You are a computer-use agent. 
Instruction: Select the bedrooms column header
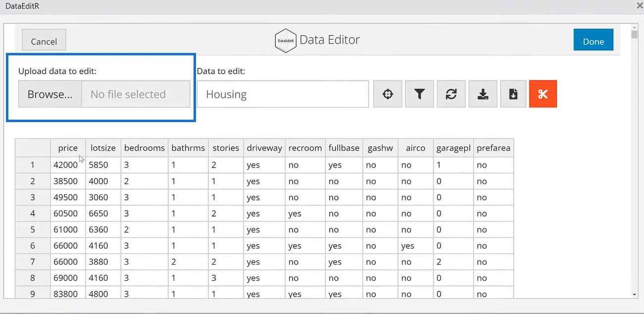(x=145, y=148)
